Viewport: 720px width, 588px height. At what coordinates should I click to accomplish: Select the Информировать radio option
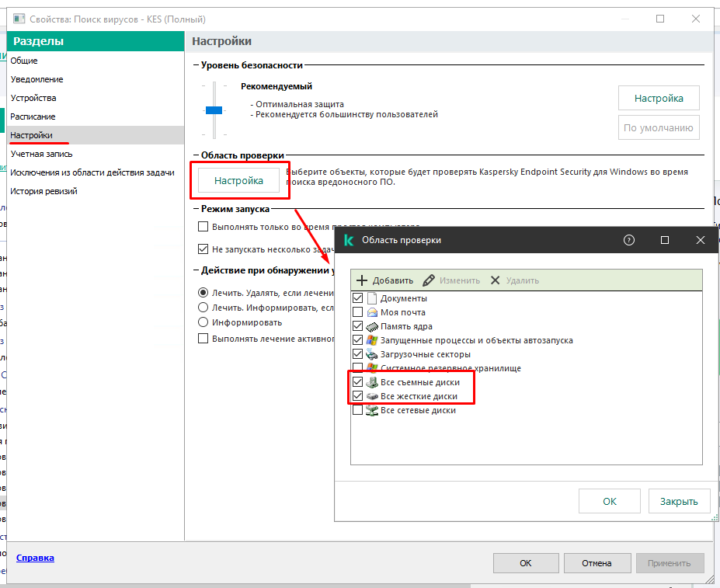[203, 322]
